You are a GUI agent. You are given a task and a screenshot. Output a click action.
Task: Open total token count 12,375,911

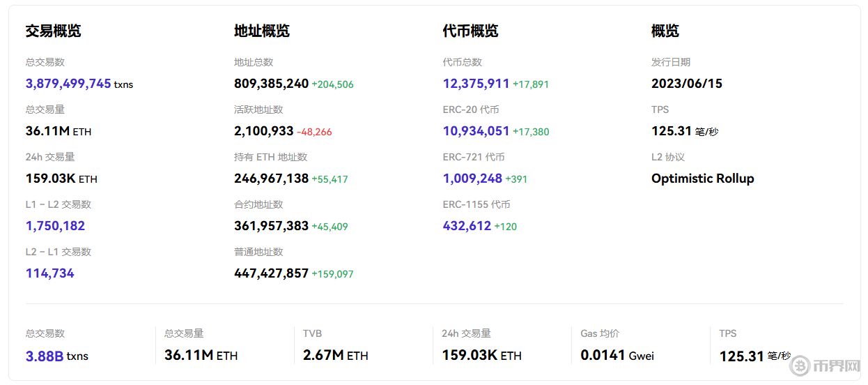(x=476, y=84)
